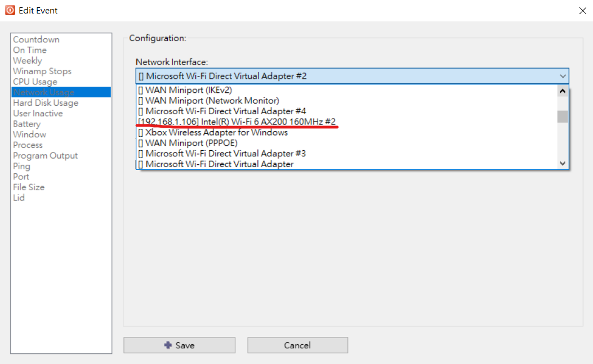Image resolution: width=593 pixels, height=364 pixels.
Task: Pick WAN Miniport (PPPOE) option
Action: coord(346,143)
